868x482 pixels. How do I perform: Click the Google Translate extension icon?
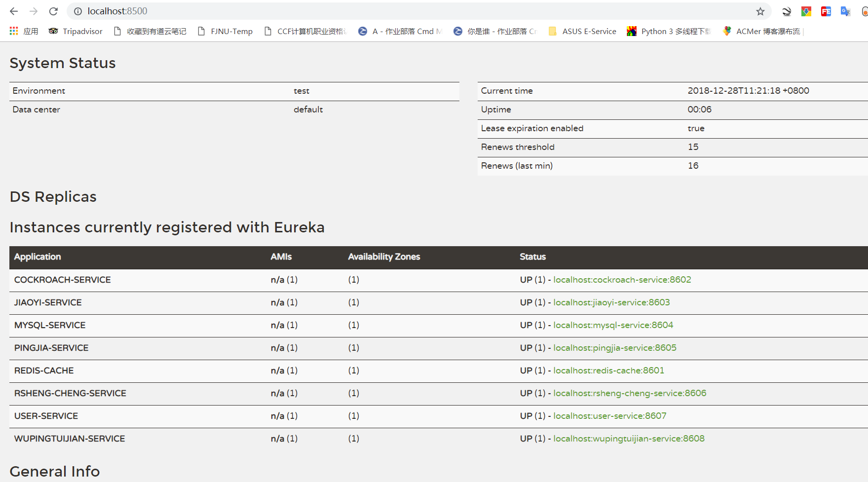pyautogui.click(x=845, y=11)
